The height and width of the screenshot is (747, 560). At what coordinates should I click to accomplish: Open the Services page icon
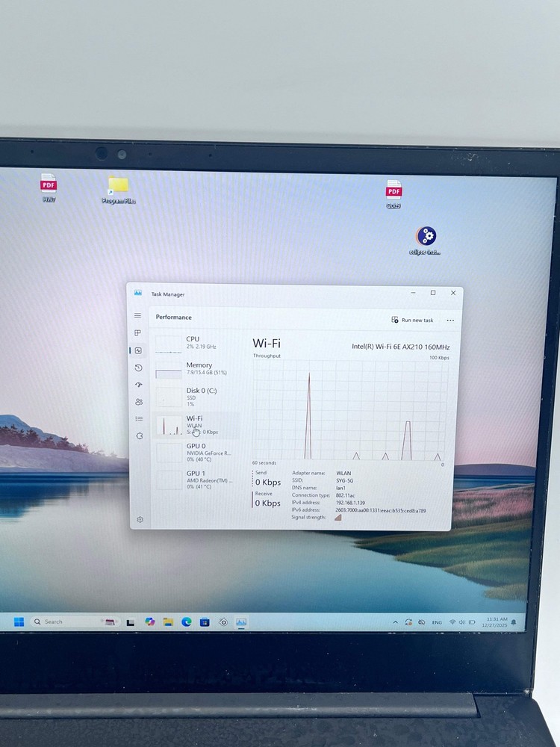[139, 436]
